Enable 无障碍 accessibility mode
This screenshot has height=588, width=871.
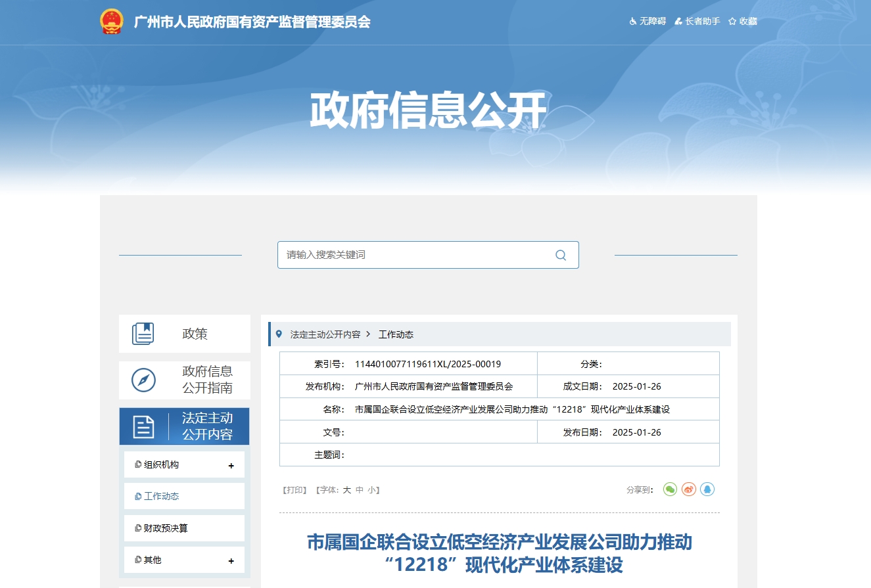[x=647, y=22]
